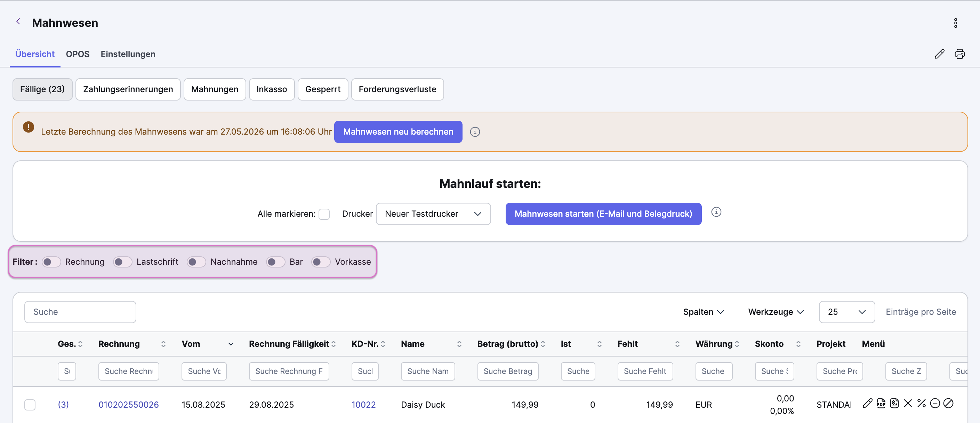Edit the Daisy Duck row with pencil icon
Screen dimensions: 980x423
coord(867,403)
